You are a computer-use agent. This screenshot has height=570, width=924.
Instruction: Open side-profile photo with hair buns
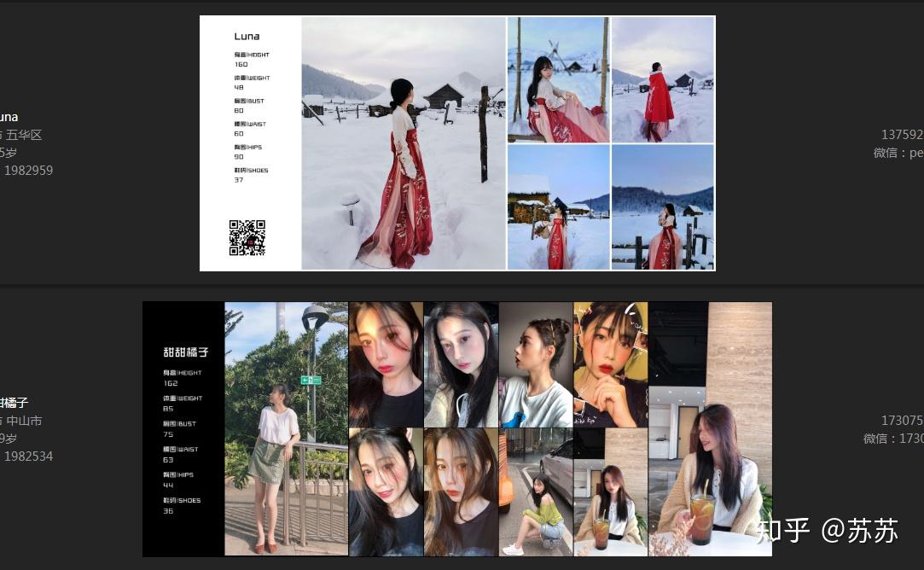(536, 364)
